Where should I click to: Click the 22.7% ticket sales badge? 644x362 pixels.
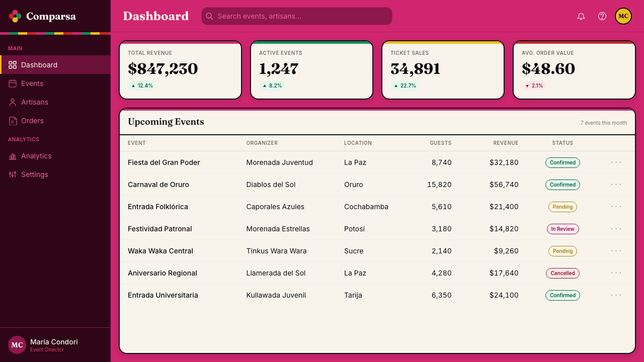pyautogui.click(x=405, y=86)
